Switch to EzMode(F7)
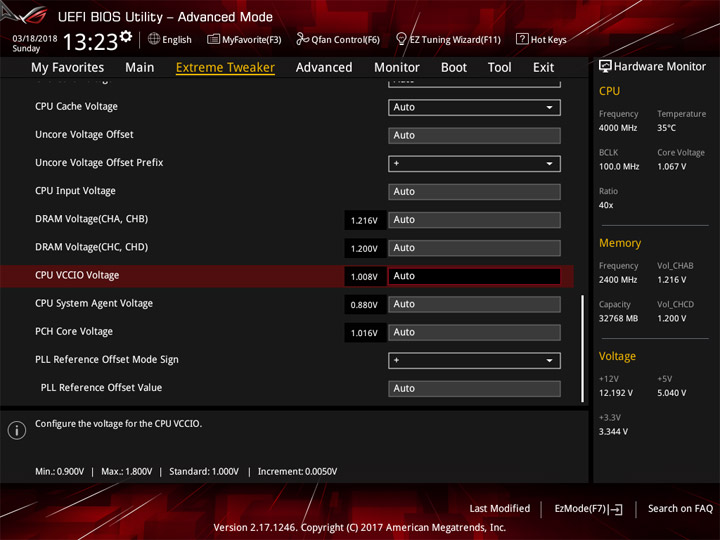This screenshot has height=540, width=720. (x=580, y=508)
